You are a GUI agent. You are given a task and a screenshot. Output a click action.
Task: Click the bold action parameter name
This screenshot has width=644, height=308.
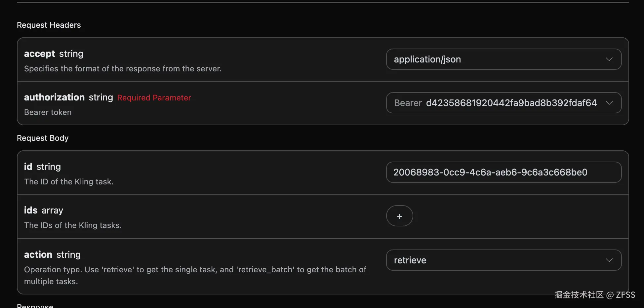tap(38, 255)
